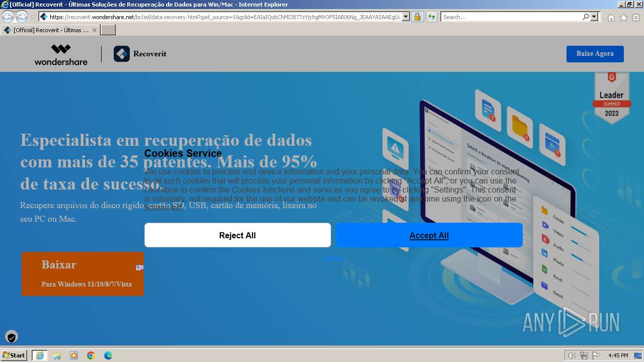This screenshot has width=644, height=362.
Task: Open the recent pages dropdown arrow
Action: 33,17
